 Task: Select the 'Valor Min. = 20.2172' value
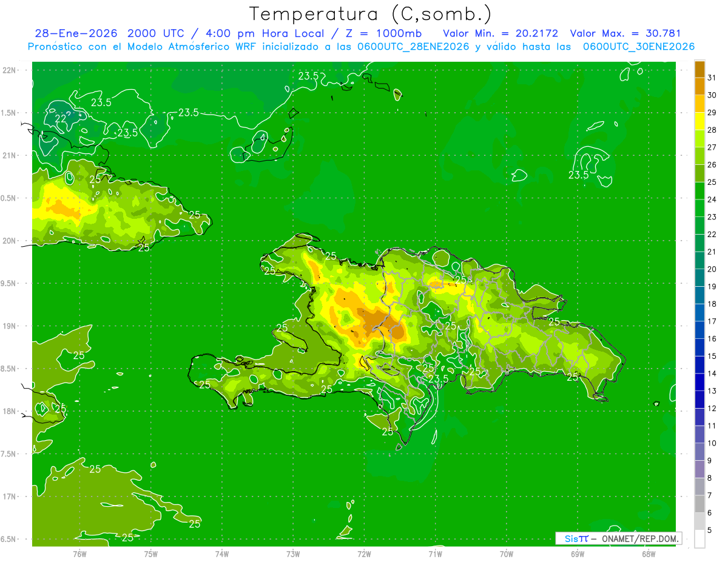click(x=500, y=33)
